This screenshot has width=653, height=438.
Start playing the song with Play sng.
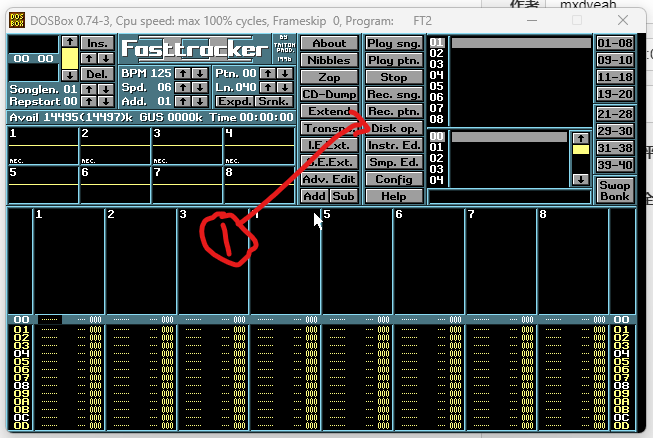pos(394,43)
